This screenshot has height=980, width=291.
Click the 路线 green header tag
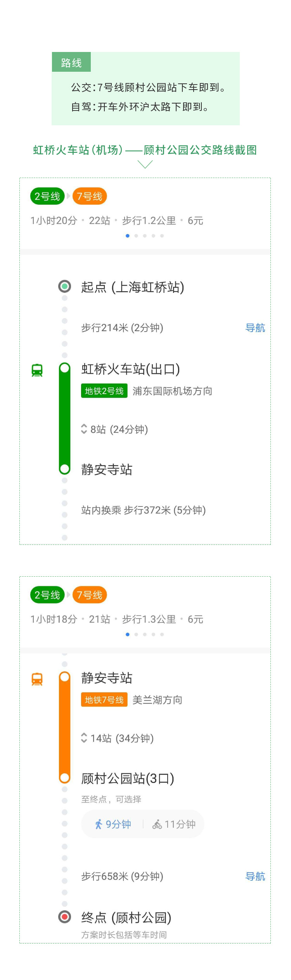71,62
